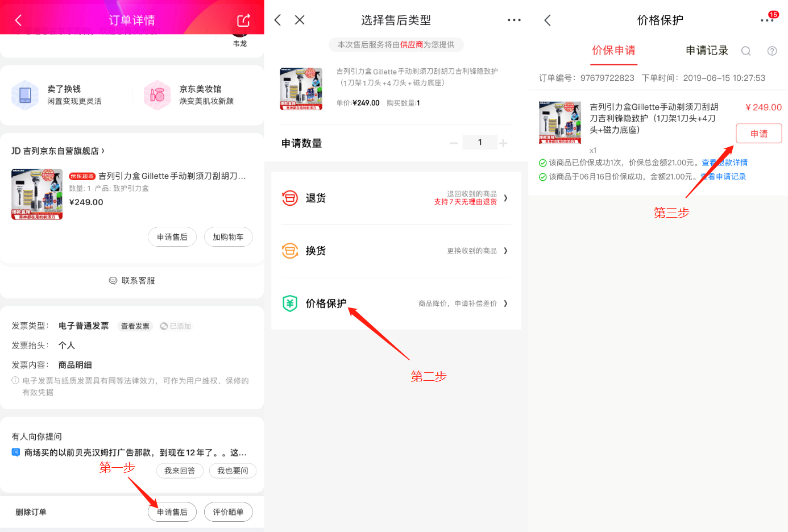This screenshot has width=788, height=532.
Task: Switch to 申请记录 tab
Action: point(707,50)
